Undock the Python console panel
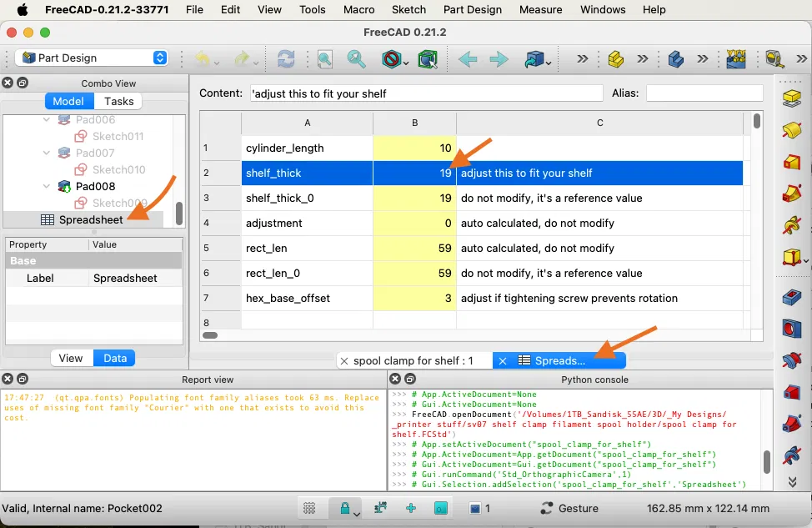812x528 pixels. 409,379
